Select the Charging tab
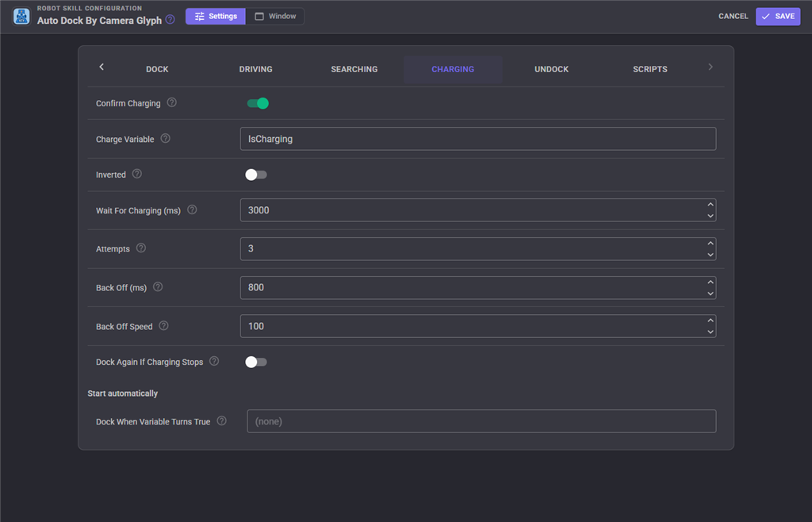 coord(453,69)
